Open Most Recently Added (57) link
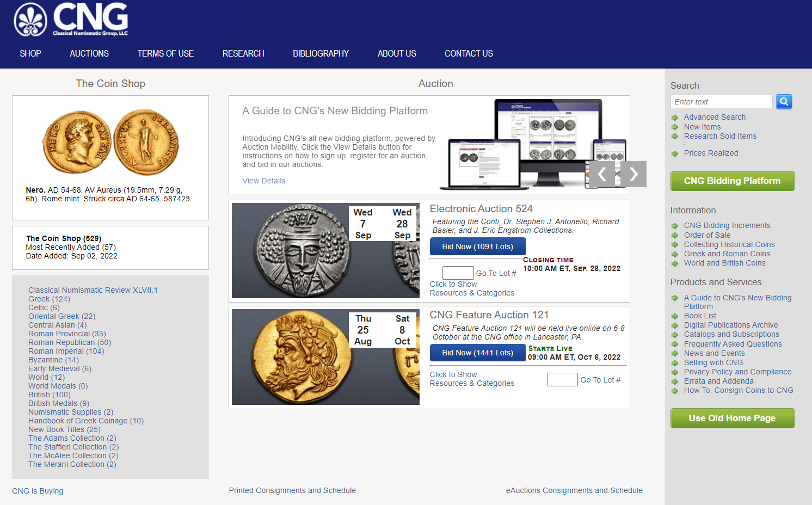812x505 pixels. coord(71,247)
